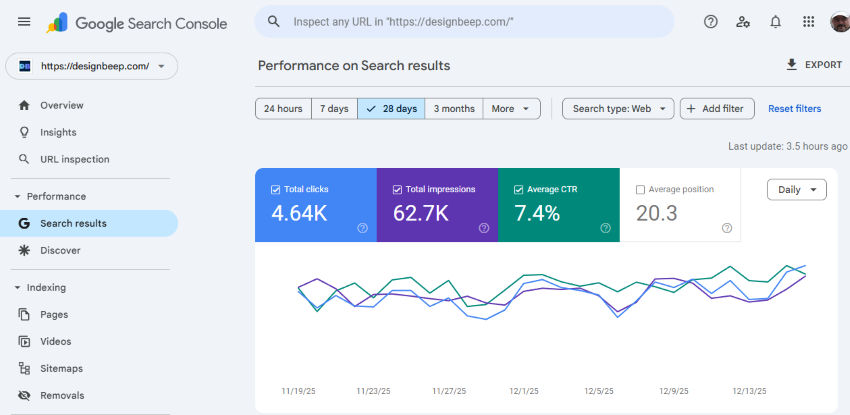Open URL inspection in the sidebar
850x415 pixels.
tap(74, 159)
